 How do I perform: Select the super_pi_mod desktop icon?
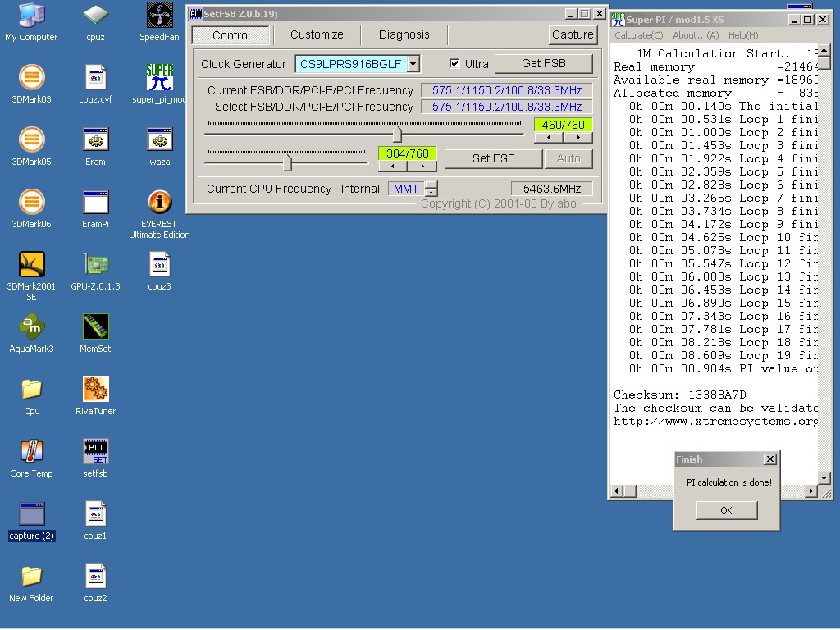tap(159, 84)
